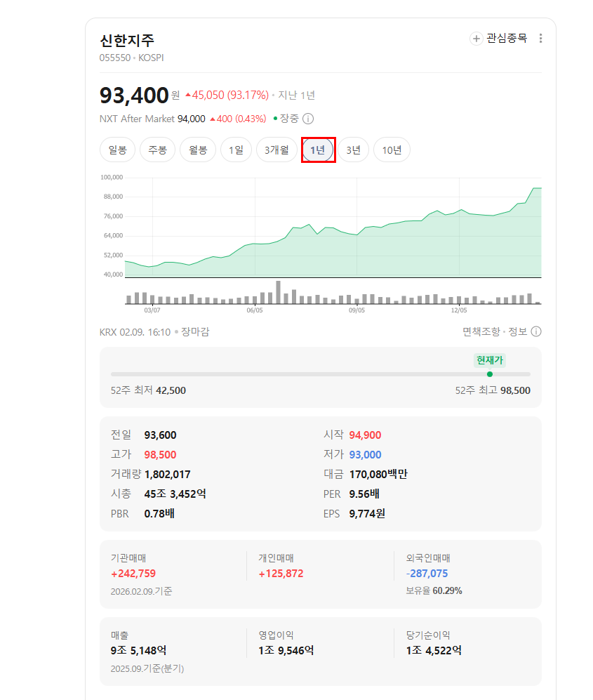Click the tallest volume bar in the chart
Screen dimensions: 593x700
click(279, 292)
